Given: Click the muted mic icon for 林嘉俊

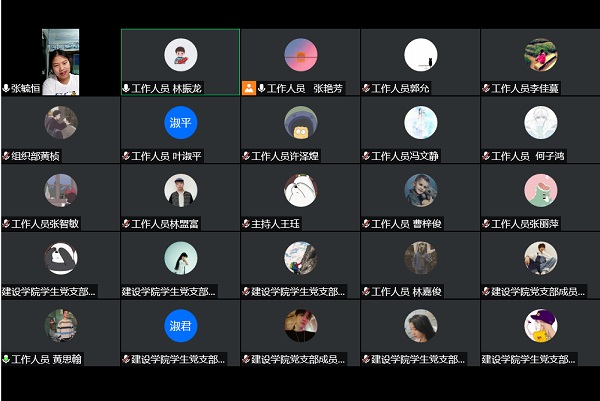Looking at the screenshot, I should click(366, 291).
